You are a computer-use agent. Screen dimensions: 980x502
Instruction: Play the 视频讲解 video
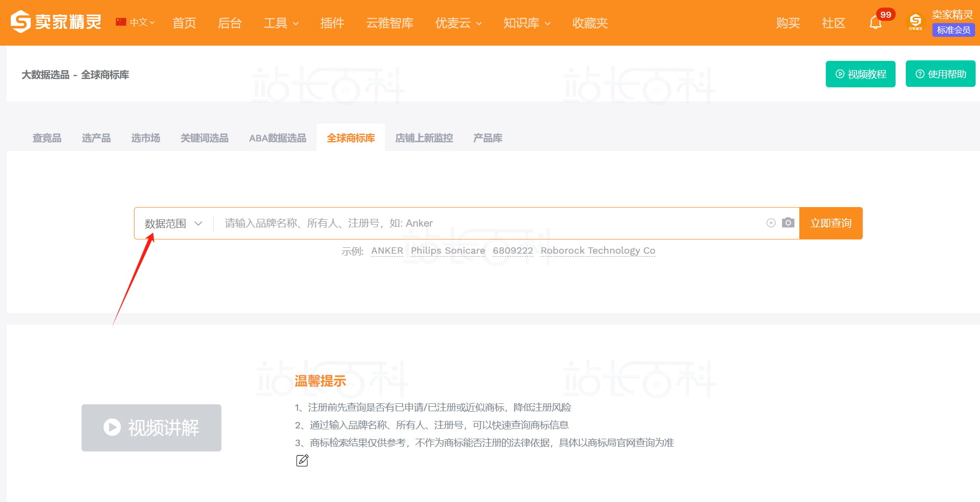151,428
